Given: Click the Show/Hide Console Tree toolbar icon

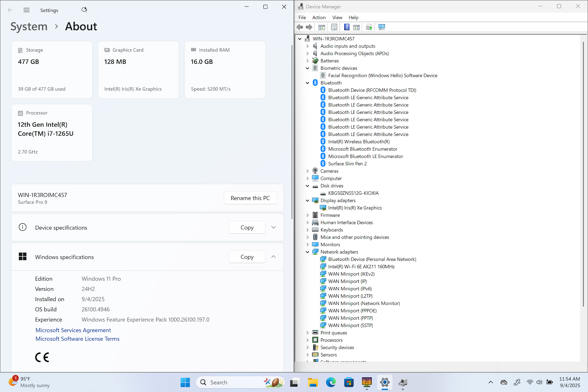Looking at the screenshot, I should [322, 27].
